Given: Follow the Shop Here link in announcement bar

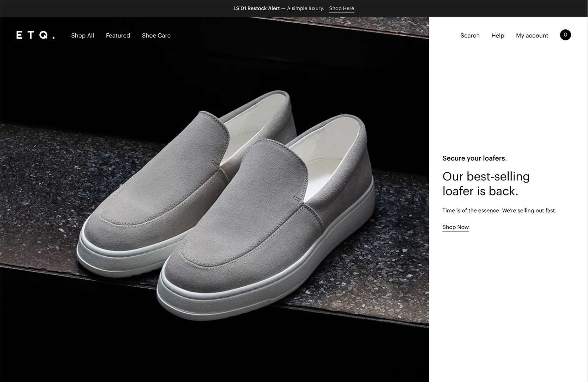Looking at the screenshot, I should click(x=341, y=8).
